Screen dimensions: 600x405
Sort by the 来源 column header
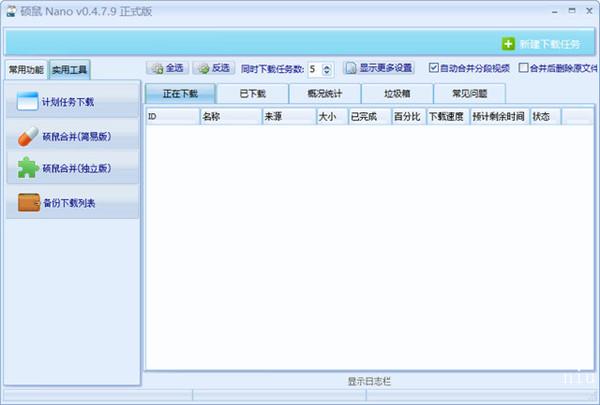pos(289,116)
